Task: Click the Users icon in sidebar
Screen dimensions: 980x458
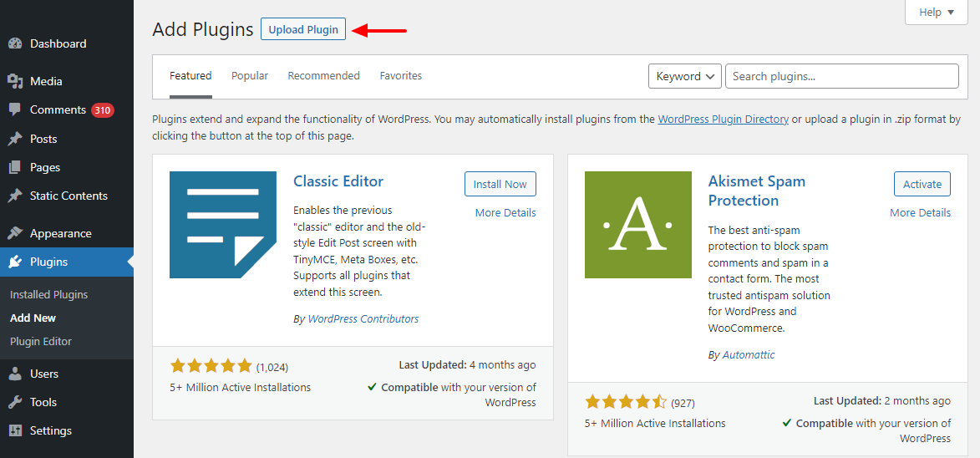Action: [x=14, y=374]
